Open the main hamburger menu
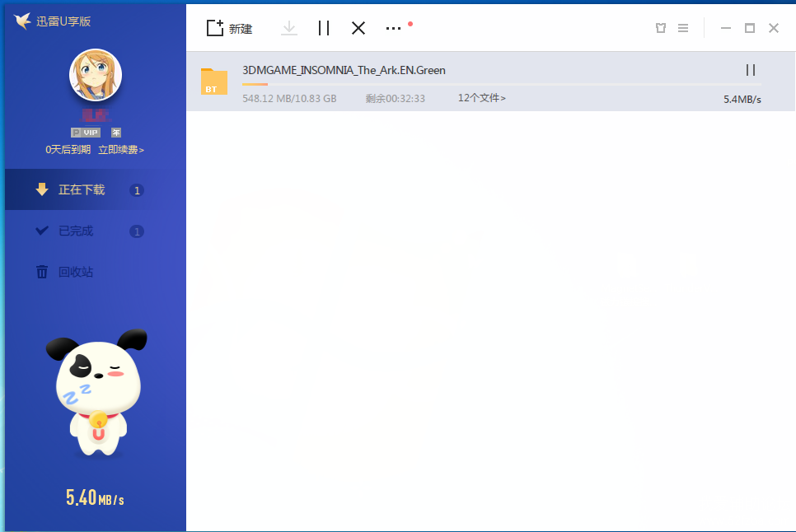Image resolution: width=796 pixels, height=532 pixels. pyautogui.click(x=683, y=28)
